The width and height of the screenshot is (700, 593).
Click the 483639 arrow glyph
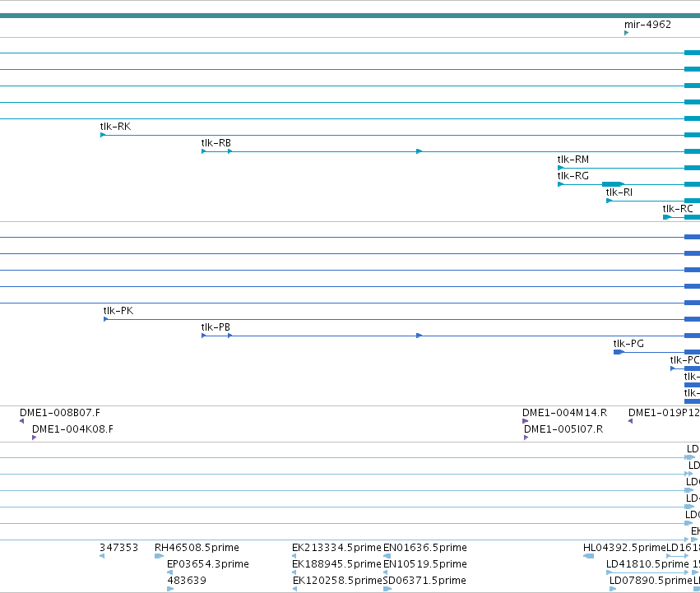pyautogui.click(x=170, y=590)
